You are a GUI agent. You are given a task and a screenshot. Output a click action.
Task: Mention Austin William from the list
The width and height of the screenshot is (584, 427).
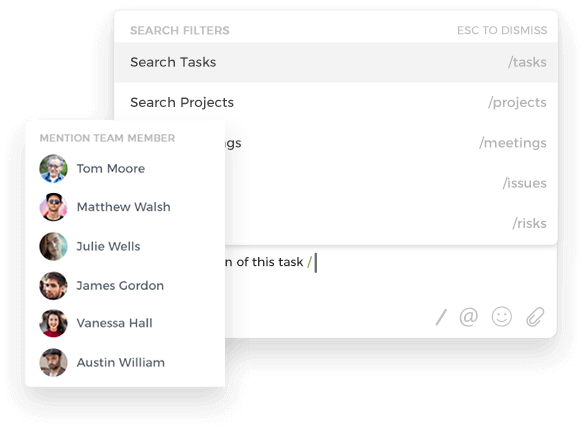121,363
